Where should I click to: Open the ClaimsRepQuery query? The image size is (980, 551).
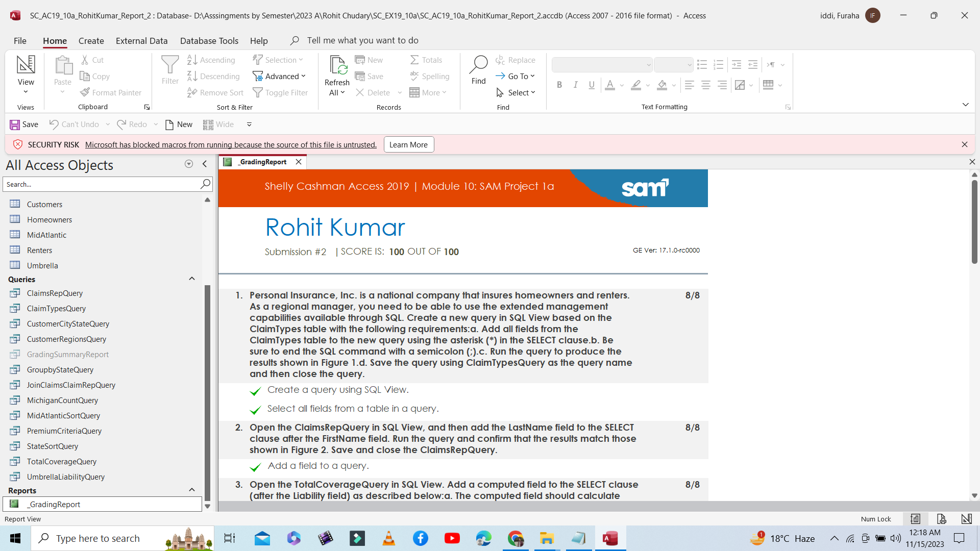55,293
